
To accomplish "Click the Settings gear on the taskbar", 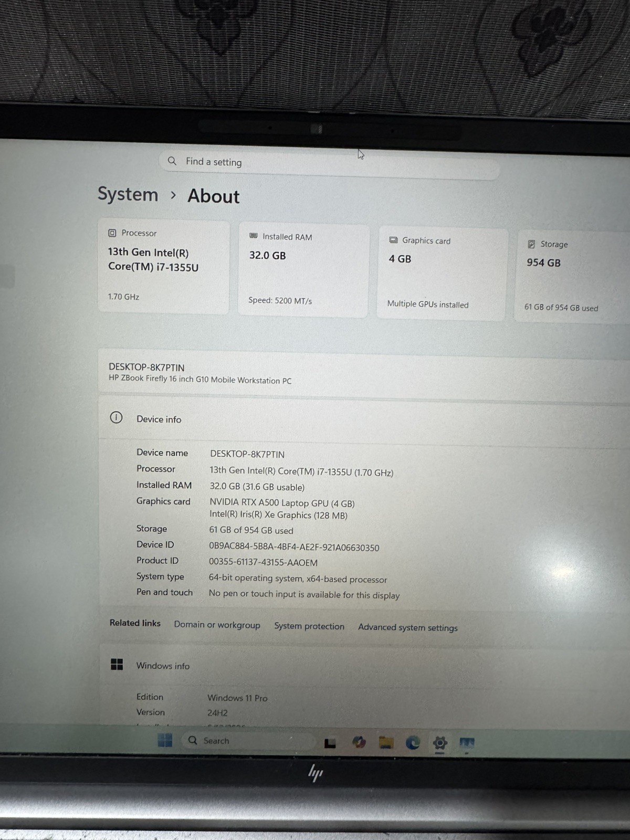I will pyautogui.click(x=440, y=743).
